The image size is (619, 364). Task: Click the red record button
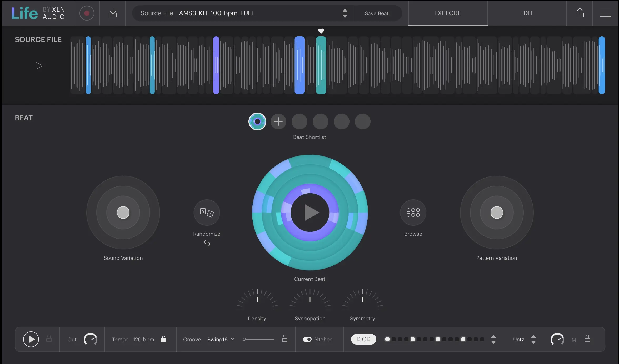click(x=87, y=13)
